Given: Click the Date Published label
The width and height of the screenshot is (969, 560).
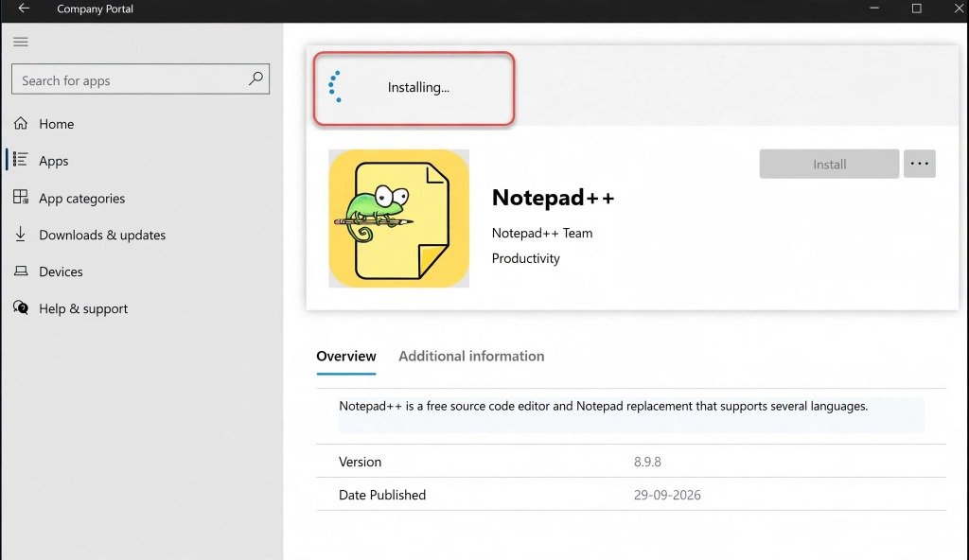Looking at the screenshot, I should 382,495.
